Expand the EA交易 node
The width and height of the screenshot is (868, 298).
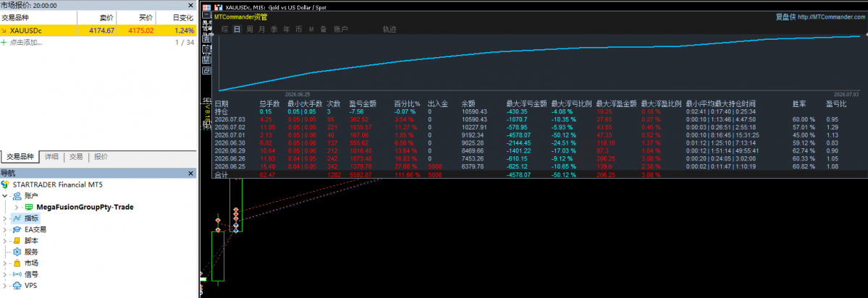click(x=5, y=229)
